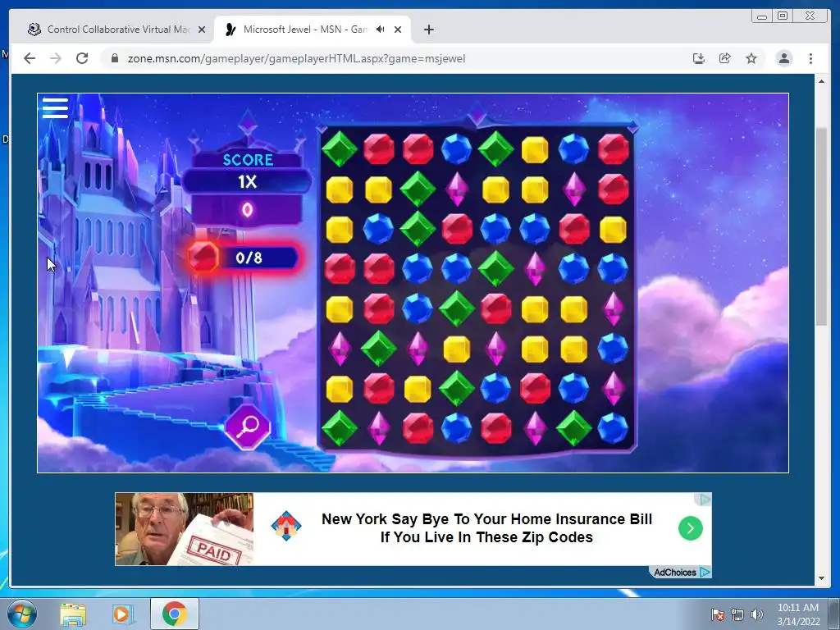Open the Windows Start menu
840x630 pixels.
tap(22, 614)
